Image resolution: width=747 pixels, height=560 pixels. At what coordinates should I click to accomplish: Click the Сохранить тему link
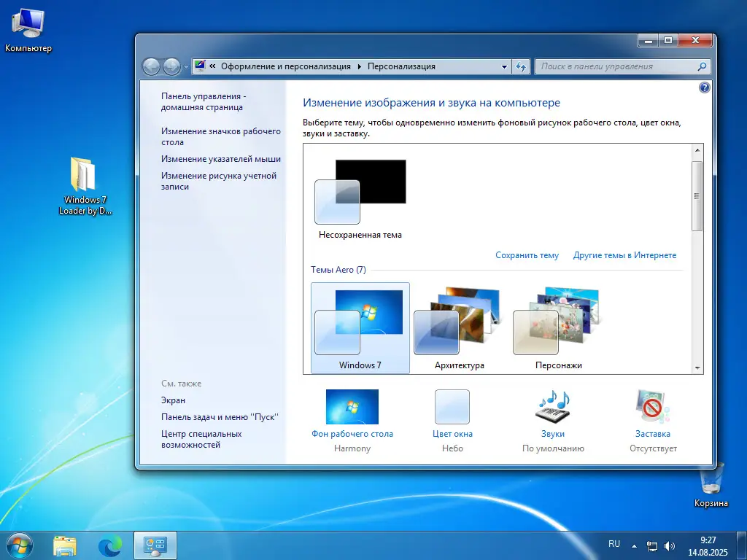pos(527,255)
